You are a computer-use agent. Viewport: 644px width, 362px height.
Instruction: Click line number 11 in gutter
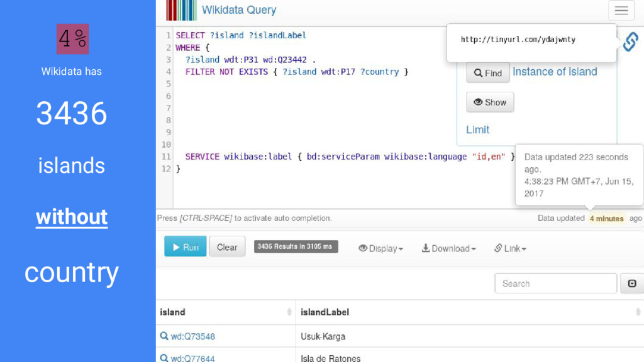point(166,156)
